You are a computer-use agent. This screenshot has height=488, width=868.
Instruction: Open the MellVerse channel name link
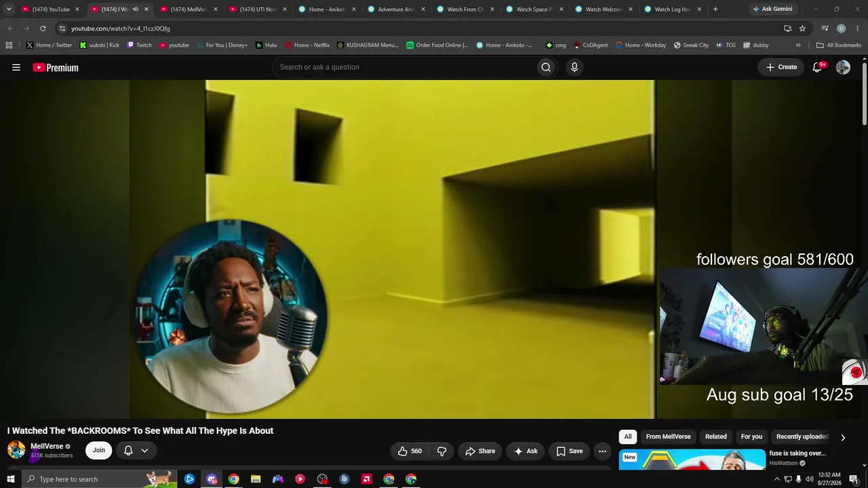point(47,446)
